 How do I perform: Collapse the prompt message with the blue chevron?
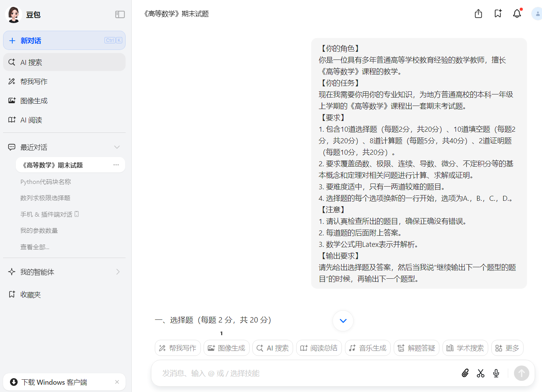click(343, 321)
